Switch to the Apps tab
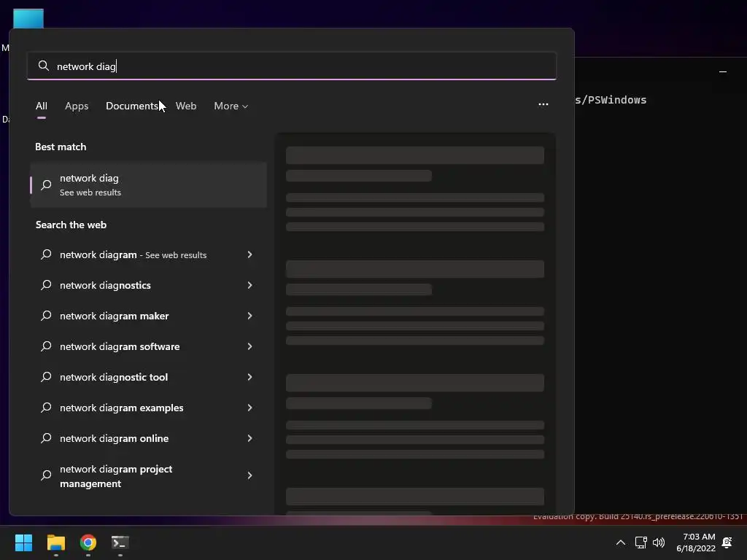This screenshot has width=747, height=560. [x=77, y=106]
